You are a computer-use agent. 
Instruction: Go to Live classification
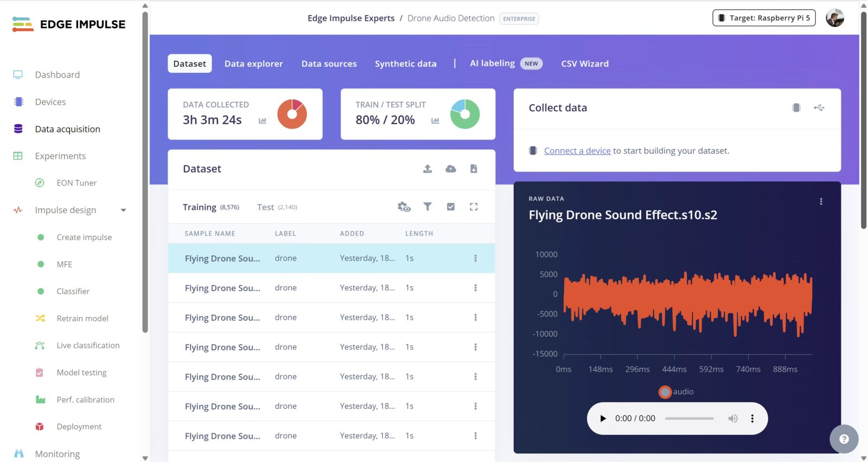pos(88,345)
